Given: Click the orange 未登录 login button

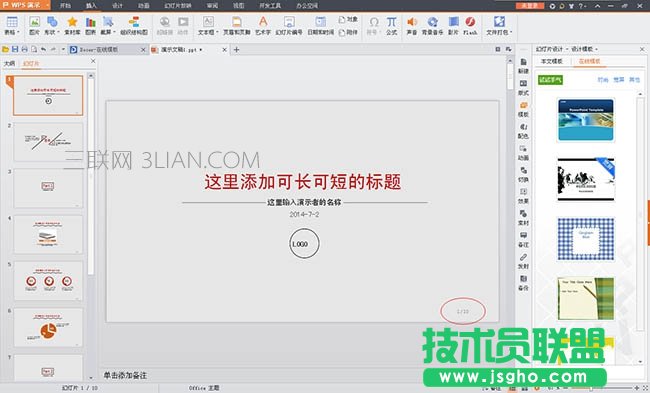Looking at the screenshot, I should coord(530,6).
